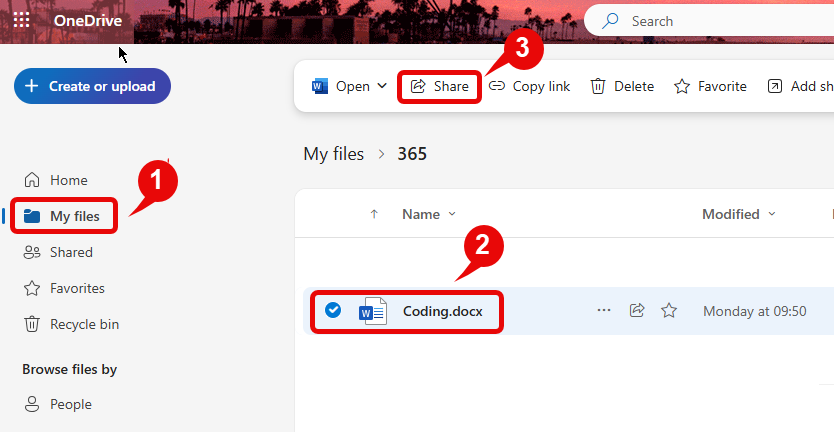Favorite Coding.docx using the row star icon
Screen dimensions: 834x432
point(669,311)
